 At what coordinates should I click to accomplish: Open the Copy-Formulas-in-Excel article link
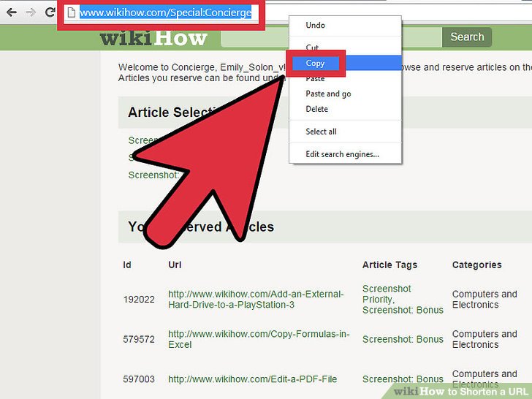(258, 339)
